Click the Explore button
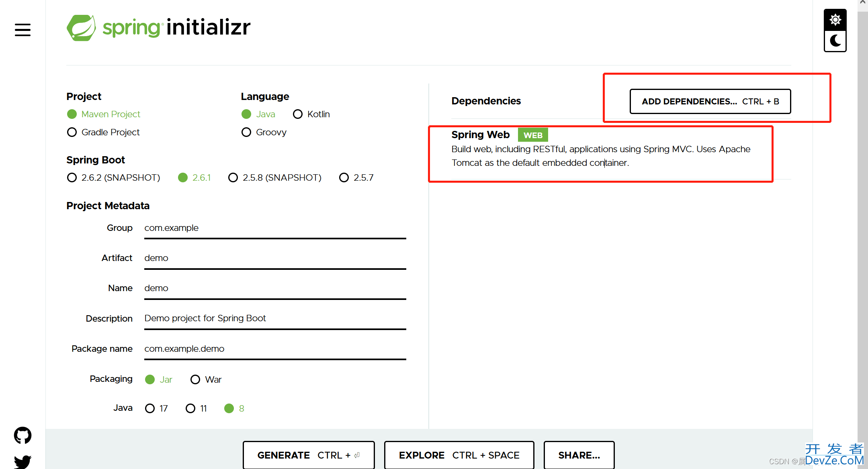The height and width of the screenshot is (469, 868). point(459,455)
